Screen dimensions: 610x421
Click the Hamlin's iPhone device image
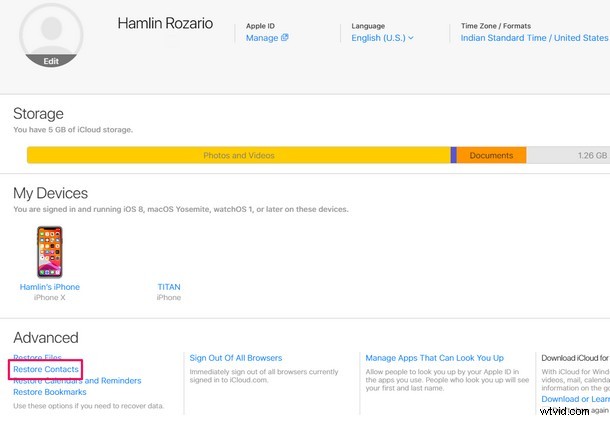pos(50,251)
